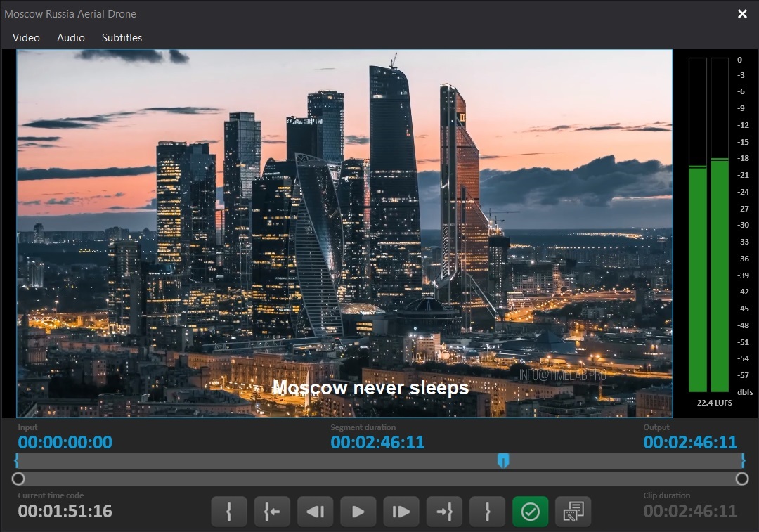This screenshot has width=759, height=532.
Task: Click the 'Moscow never sleeps' subtitle text
Action: pyautogui.click(x=371, y=387)
